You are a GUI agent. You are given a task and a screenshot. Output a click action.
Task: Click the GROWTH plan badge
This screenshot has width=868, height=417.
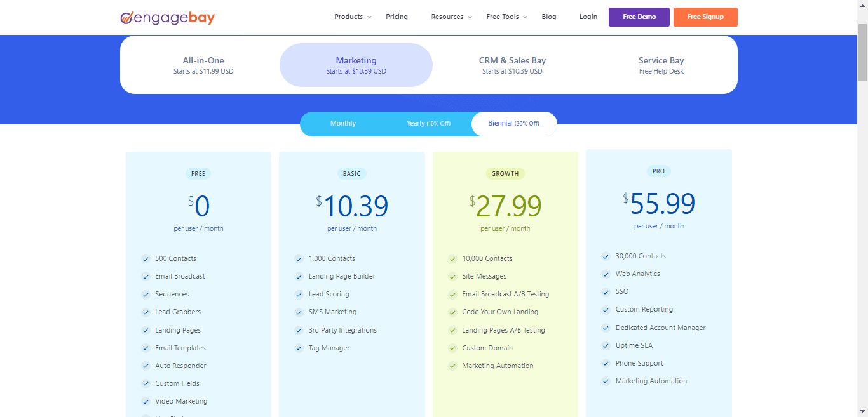point(505,173)
